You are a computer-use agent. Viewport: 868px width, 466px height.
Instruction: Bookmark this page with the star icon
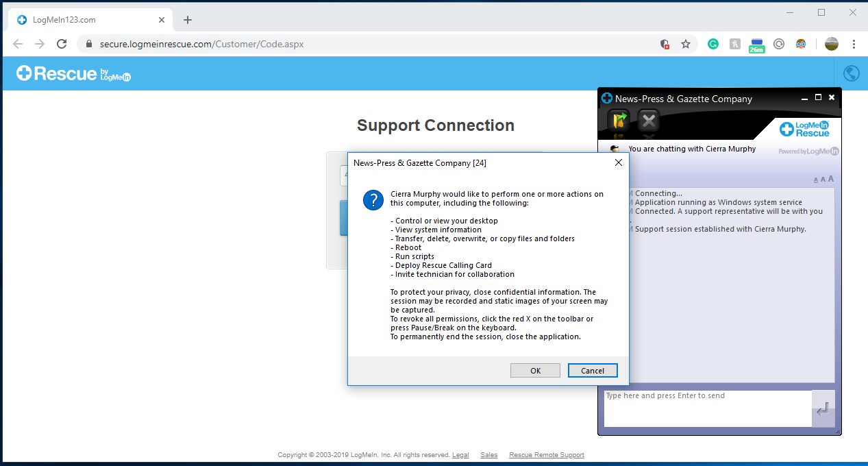click(685, 44)
